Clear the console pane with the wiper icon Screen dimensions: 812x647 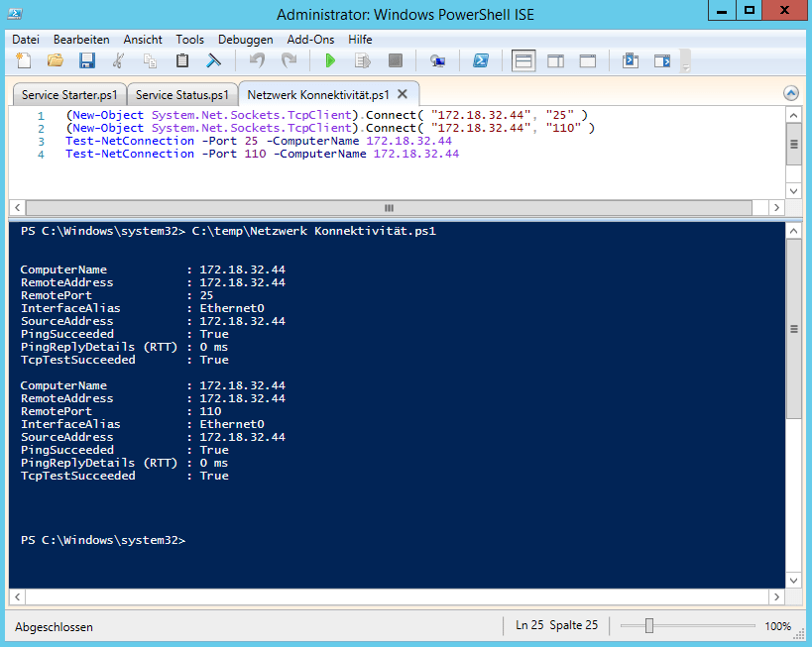pyautogui.click(x=213, y=61)
